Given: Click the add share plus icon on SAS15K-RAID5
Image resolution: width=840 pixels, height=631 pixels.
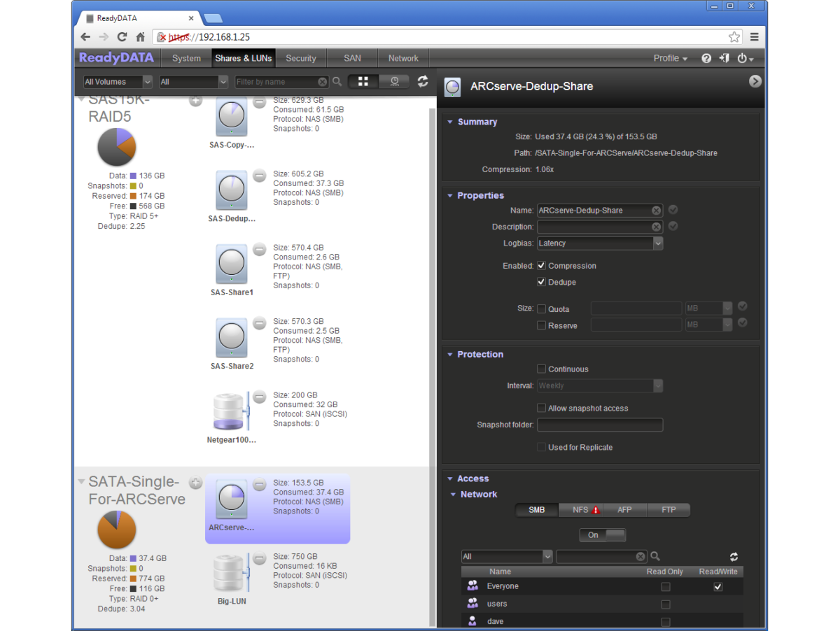Looking at the screenshot, I should click(x=195, y=100).
